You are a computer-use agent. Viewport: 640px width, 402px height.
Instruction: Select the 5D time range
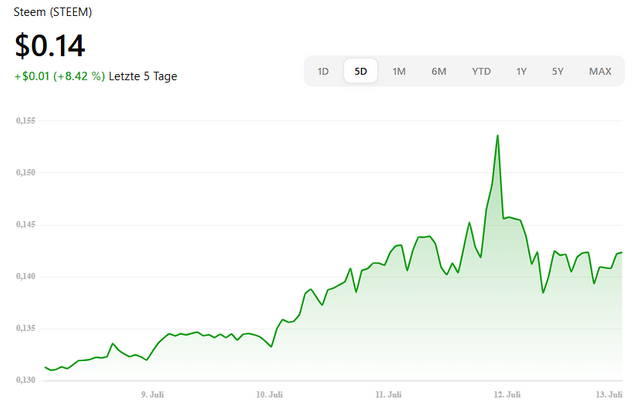360,71
